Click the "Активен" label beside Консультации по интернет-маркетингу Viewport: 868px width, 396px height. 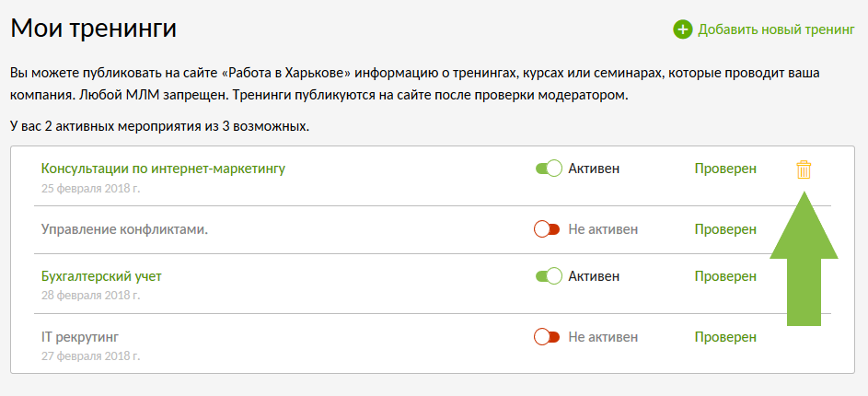click(594, 169)
